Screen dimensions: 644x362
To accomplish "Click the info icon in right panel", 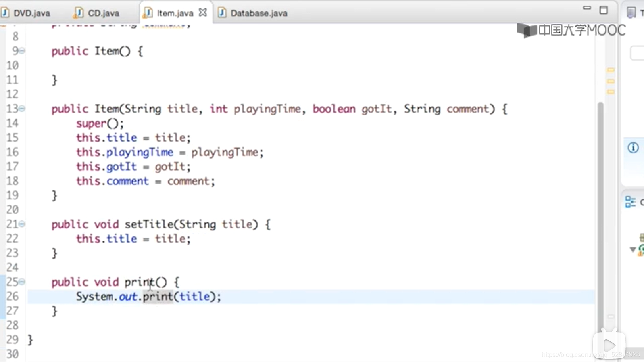I will (x=633, y=148).
